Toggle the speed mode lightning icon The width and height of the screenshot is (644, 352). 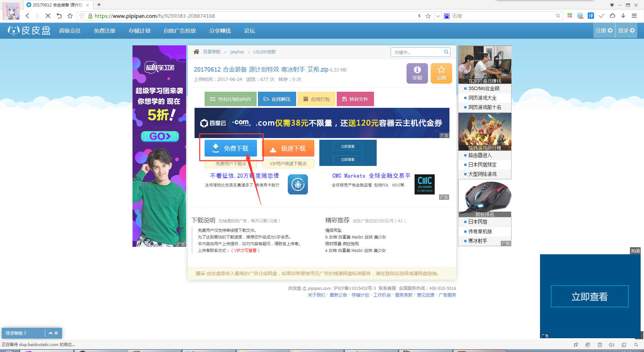419,16
